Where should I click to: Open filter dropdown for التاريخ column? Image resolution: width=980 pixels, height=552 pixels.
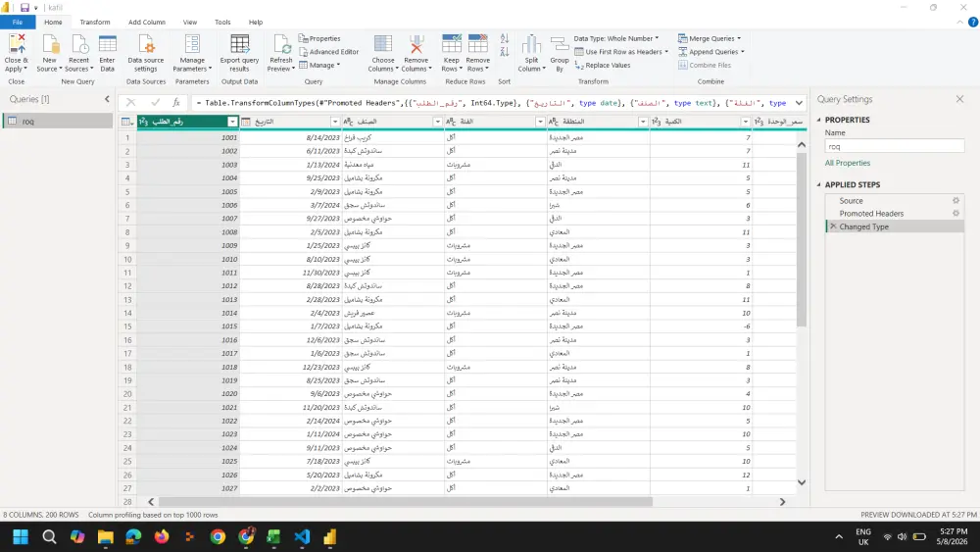coord(334,122)
